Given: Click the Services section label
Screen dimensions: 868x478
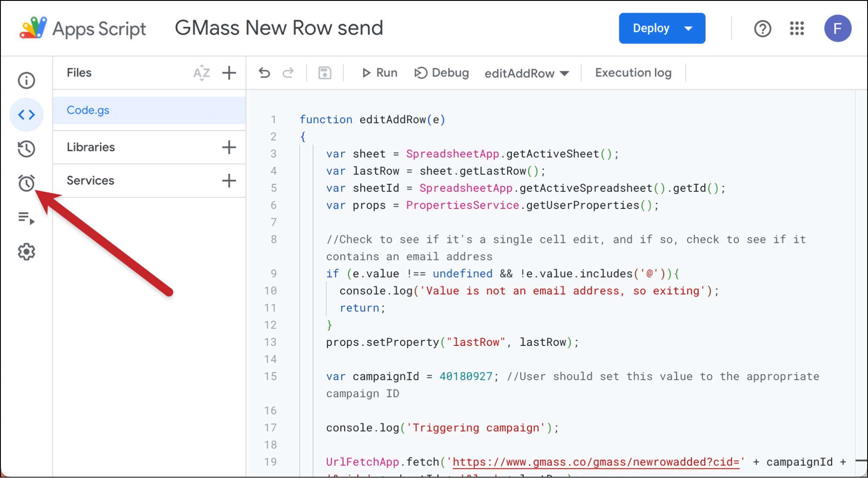Looking at the screenshot, I should pyautogui.click(x=90, y=181).
